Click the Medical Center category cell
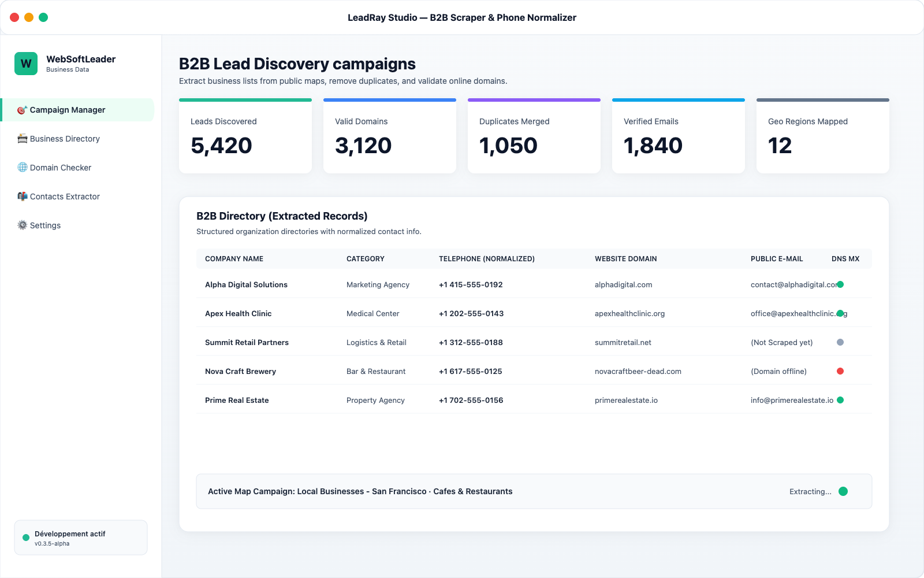The height and width of the screenshot is (578, 924). [x=372, y=313]
